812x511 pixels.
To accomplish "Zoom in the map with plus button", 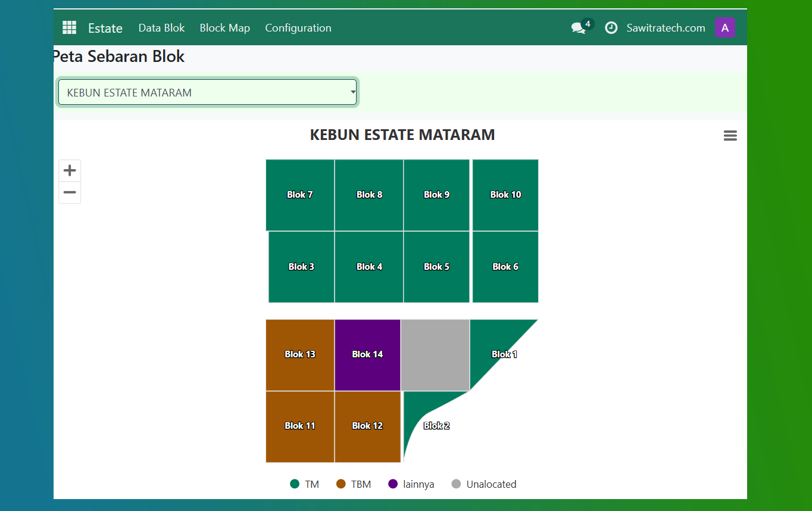I will 70,171.
